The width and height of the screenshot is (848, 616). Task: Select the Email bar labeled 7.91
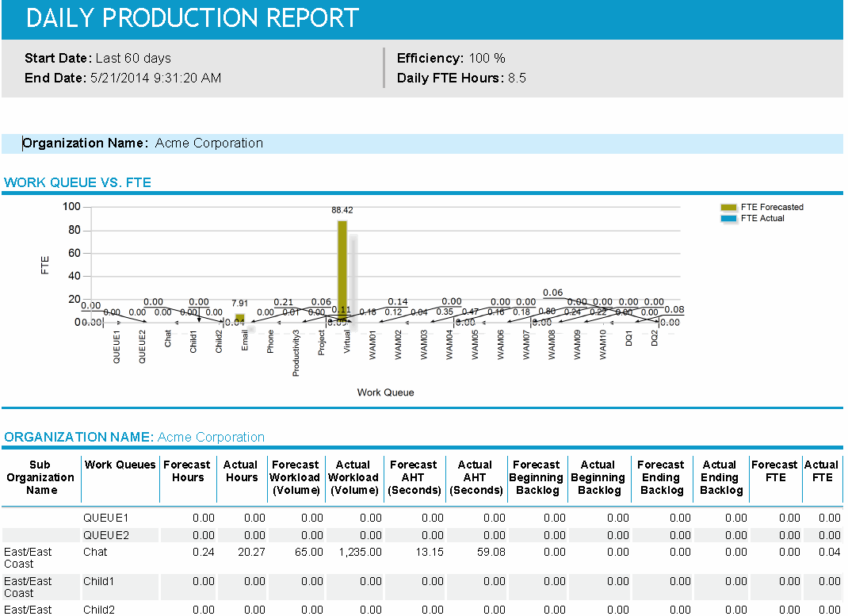(x=239, y=317)
